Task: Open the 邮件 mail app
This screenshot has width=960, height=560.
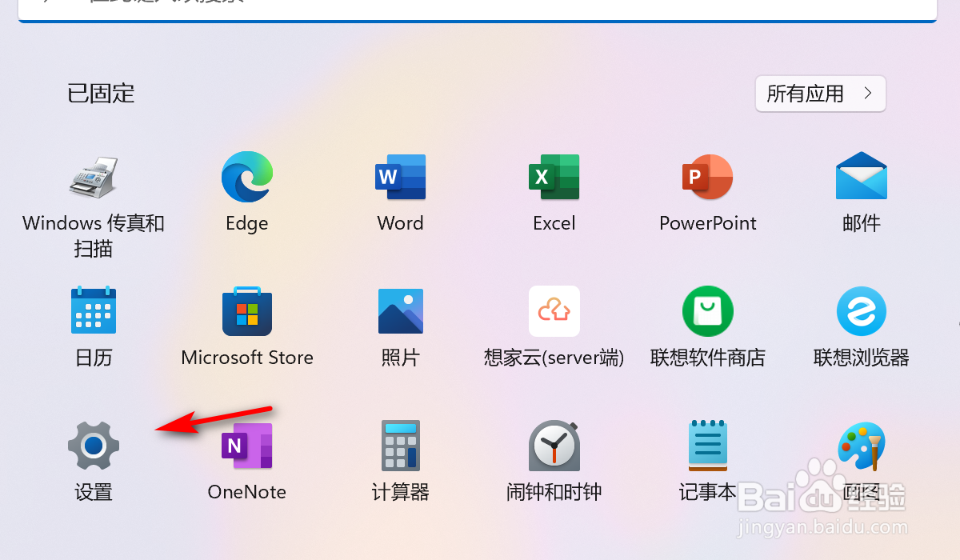Action: [x=862, y=177]
